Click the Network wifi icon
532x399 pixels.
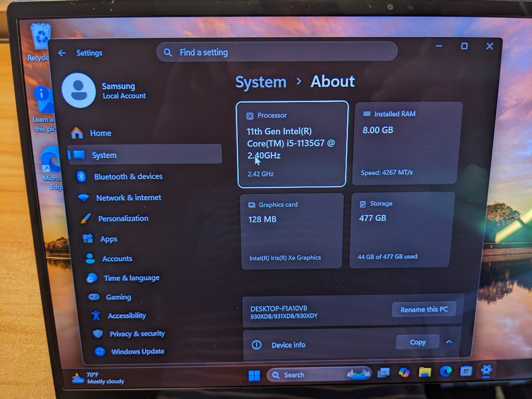click(x=83, y=198)
